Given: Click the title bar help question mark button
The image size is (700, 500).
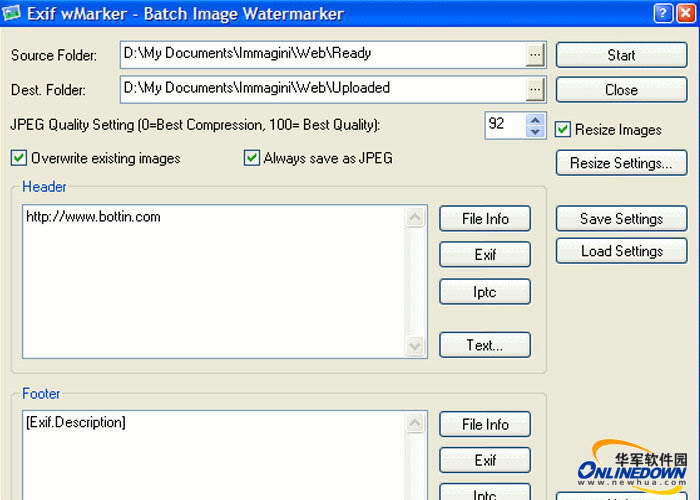Looking at the screenshot, I should click(x=663, y=13).
